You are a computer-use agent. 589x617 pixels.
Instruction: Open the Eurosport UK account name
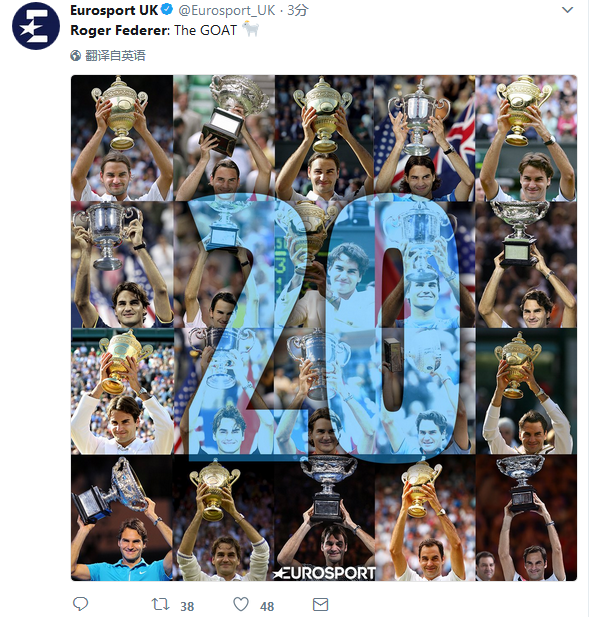(114, 10)
